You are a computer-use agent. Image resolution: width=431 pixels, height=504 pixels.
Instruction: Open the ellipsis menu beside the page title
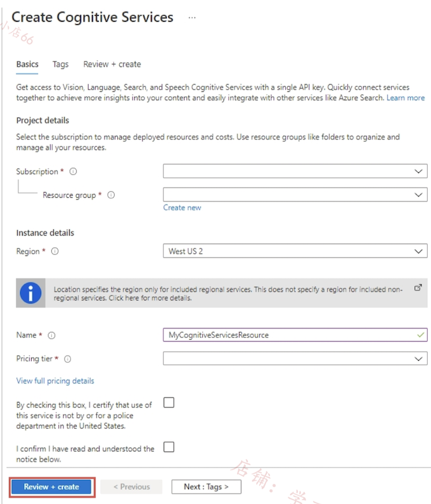pyautogui.click(x=192, y=18)
